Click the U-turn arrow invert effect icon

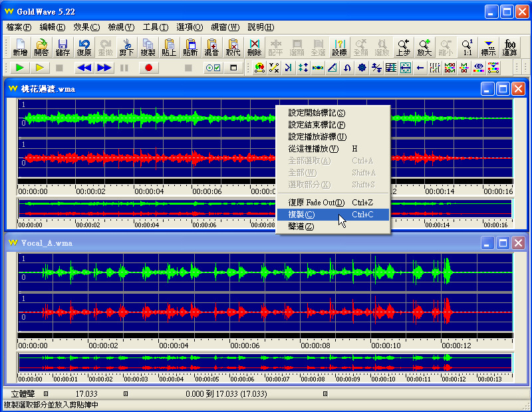[347, 68]
